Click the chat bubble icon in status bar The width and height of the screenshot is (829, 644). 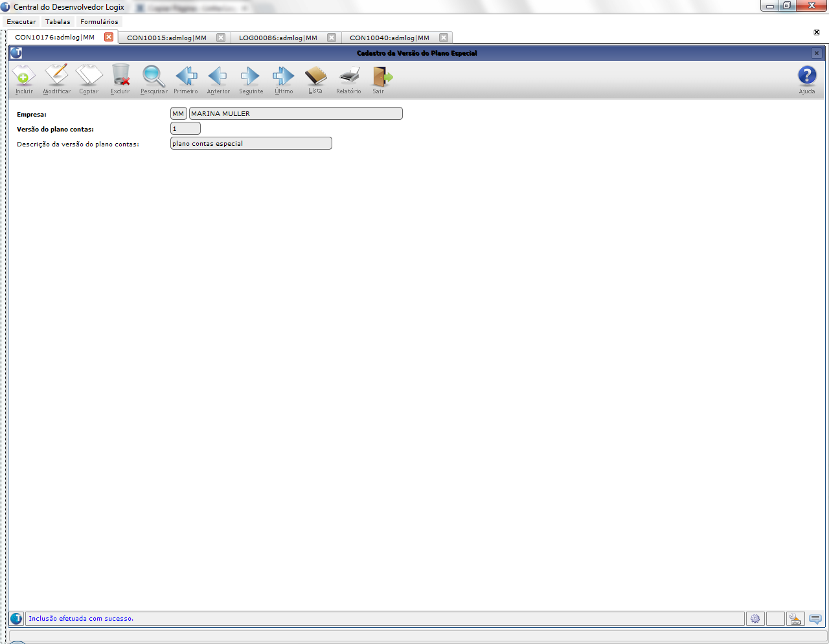coord(815,619)
